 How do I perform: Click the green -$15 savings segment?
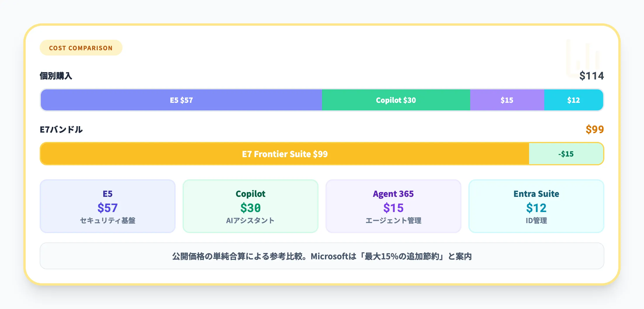(x=566, y=154)
